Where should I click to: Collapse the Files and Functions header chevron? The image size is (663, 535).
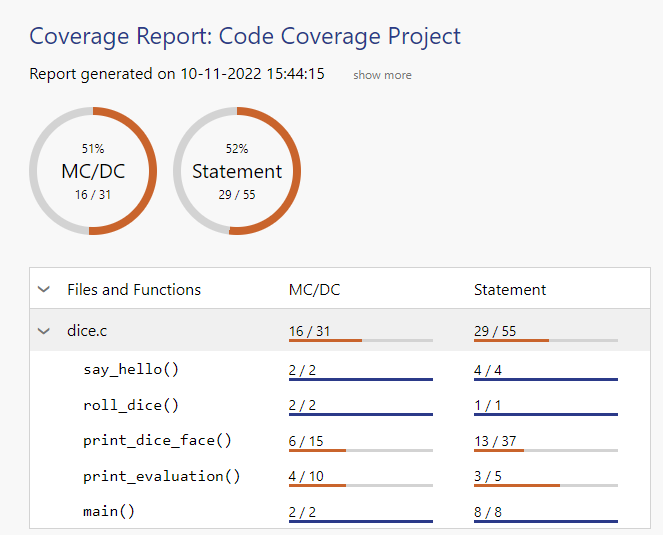coord(44,290)
